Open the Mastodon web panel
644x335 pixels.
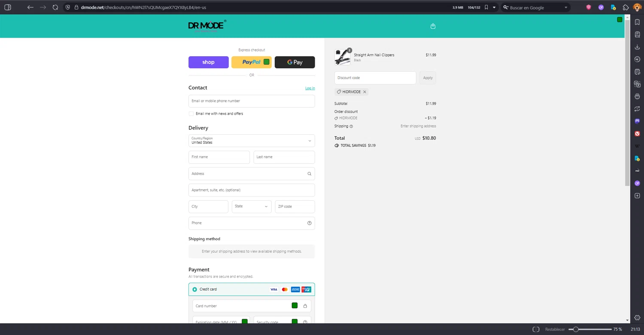637,121
